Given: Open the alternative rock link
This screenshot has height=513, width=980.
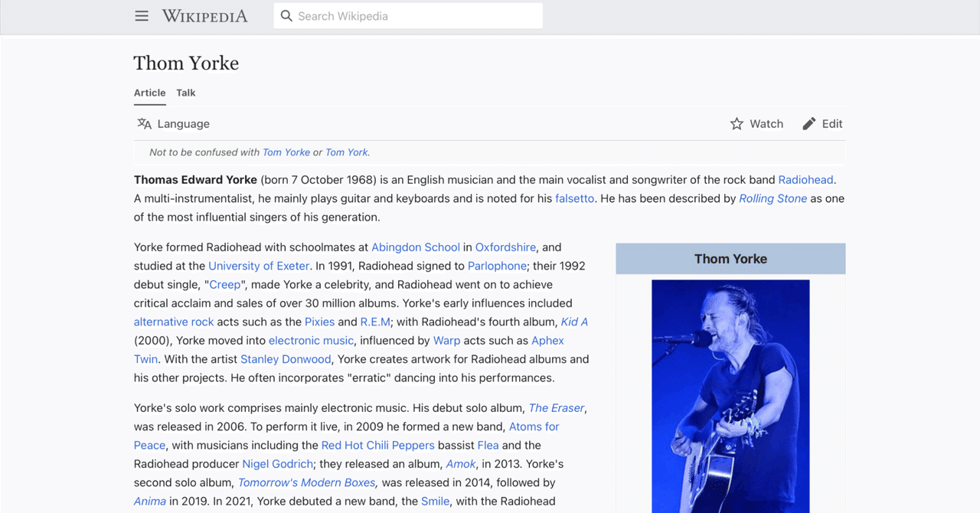Looking at the screenshot, I should click(x=174, y=322).
